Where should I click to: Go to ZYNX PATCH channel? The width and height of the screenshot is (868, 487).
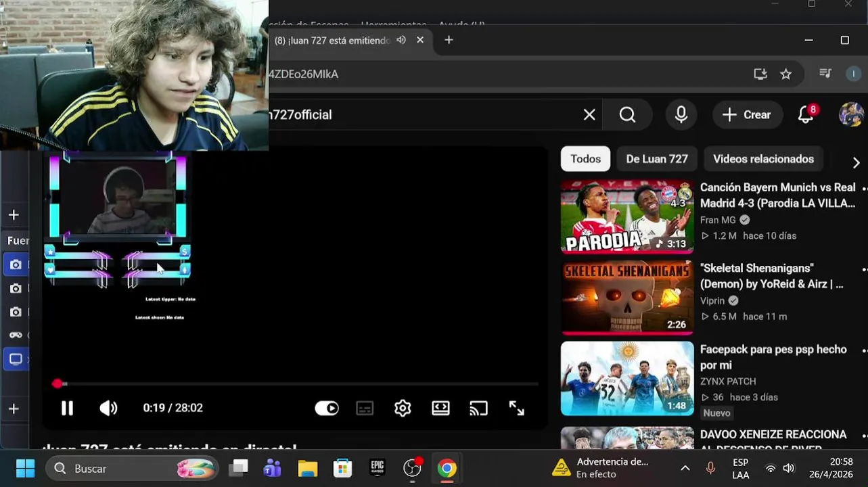click(x=728, y=381)
